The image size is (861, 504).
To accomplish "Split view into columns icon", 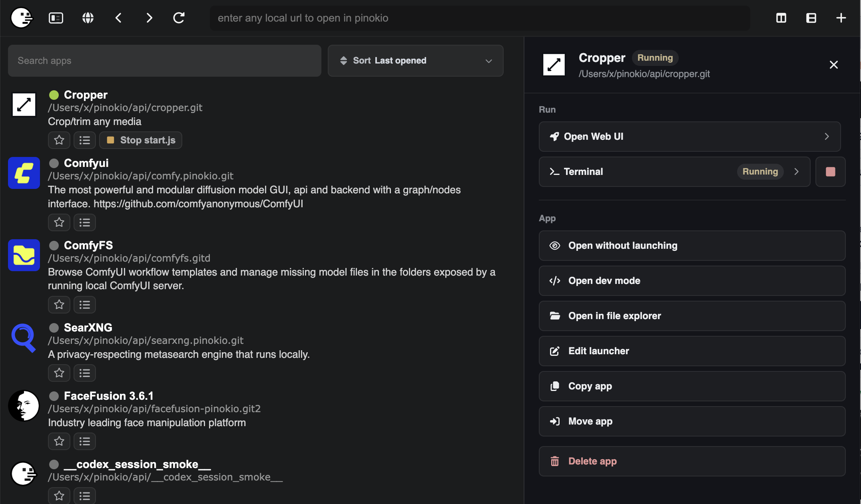I will [x=781, y=18].
